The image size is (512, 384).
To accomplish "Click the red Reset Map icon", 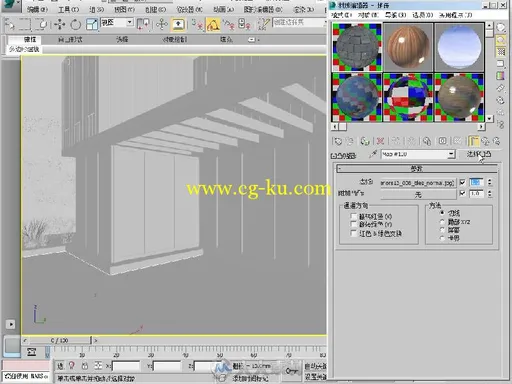I will point(380,141).
